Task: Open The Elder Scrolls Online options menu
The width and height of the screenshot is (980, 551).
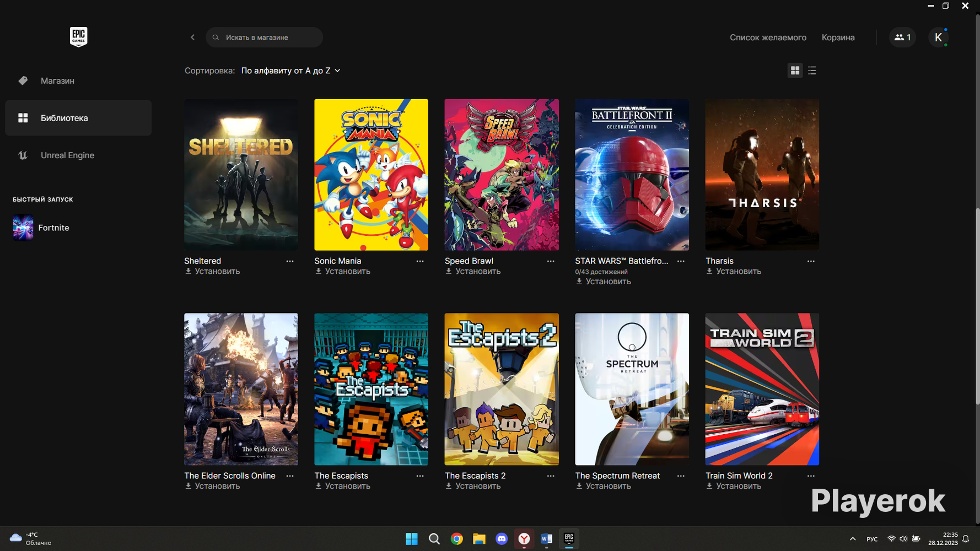Action: click(290, 476)
